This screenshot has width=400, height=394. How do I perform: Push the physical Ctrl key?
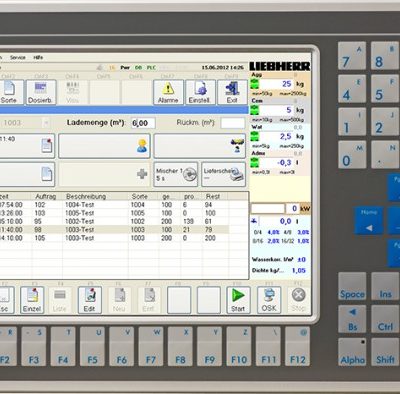[x=385, y=319]
